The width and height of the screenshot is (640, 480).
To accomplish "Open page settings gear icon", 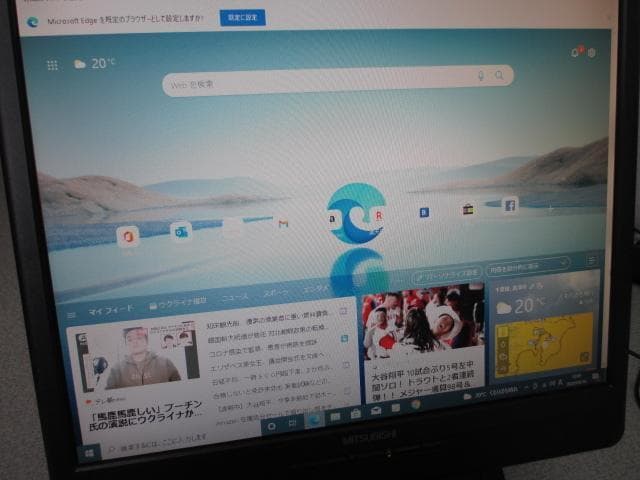I will [x=591, y=53].
